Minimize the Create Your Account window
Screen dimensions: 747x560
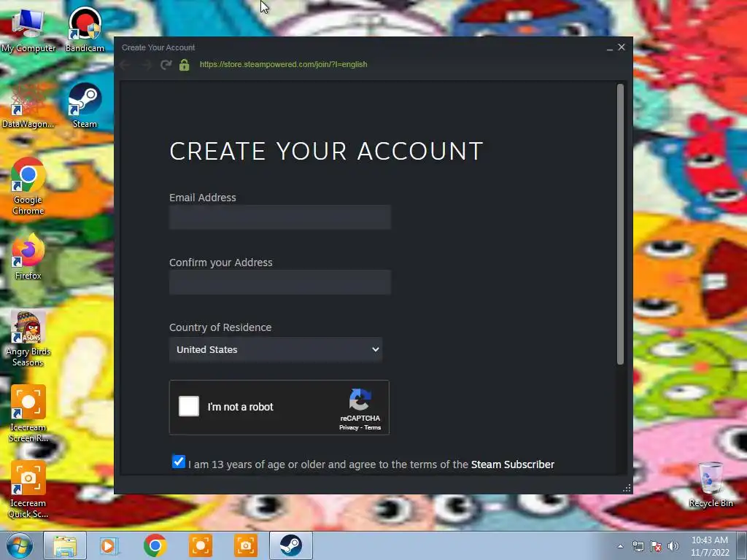pos(610,47)
